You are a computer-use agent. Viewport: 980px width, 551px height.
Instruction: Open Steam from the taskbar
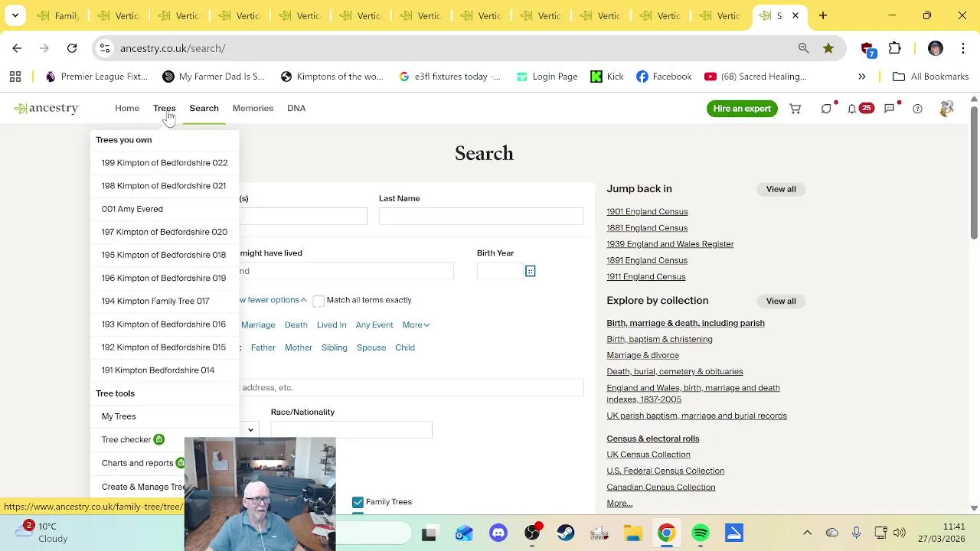(566, 533)
